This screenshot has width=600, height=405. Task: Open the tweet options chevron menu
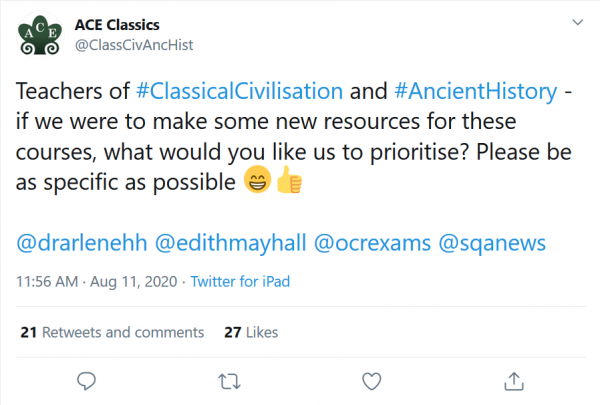[x=577, y=22]
